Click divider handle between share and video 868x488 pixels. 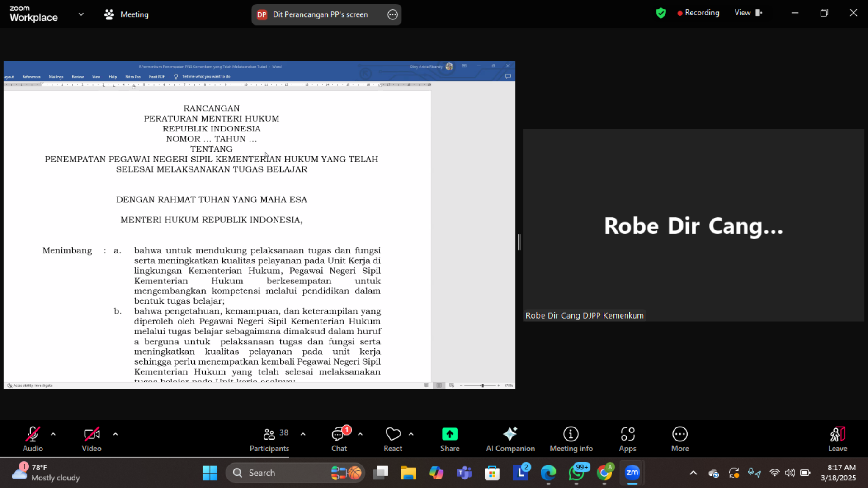(519, 242)
